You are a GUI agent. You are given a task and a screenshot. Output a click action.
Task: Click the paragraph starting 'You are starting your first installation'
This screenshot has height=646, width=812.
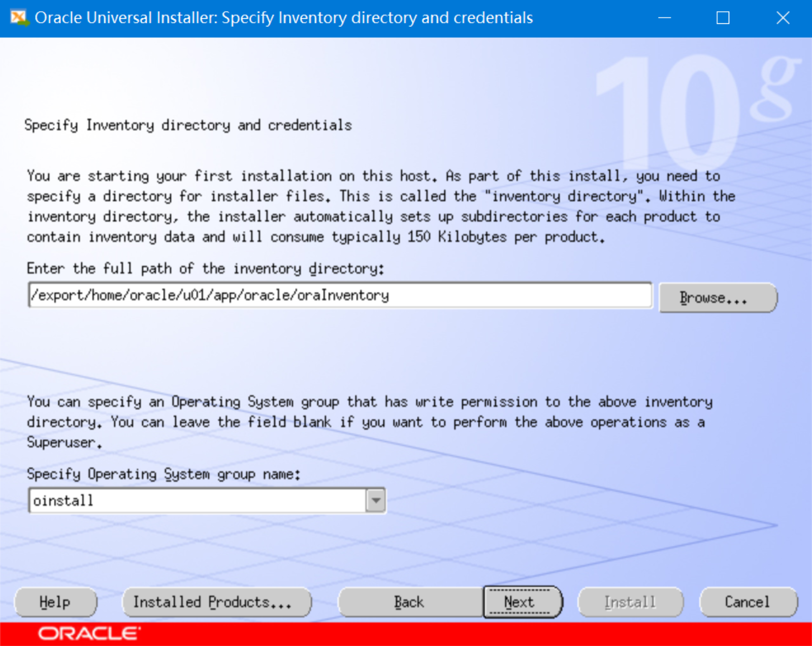tap(381, 207)
